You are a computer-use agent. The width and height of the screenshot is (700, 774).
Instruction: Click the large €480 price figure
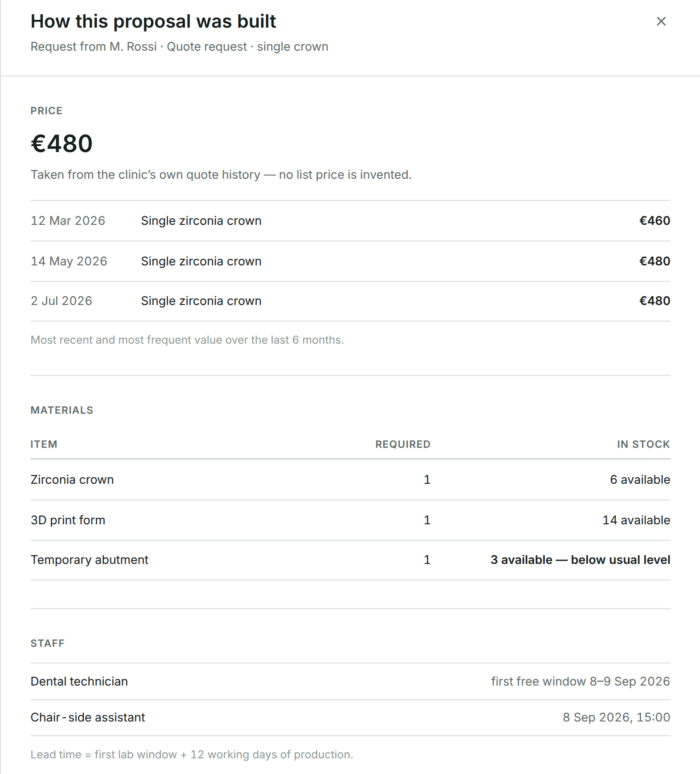click(x=62, y=143)
